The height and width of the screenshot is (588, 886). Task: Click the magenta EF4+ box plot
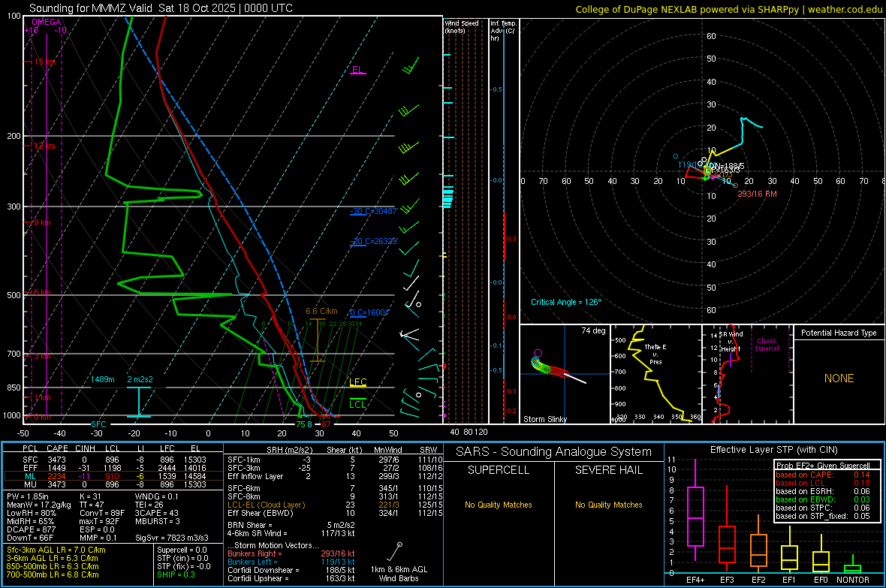click(695, 510)
